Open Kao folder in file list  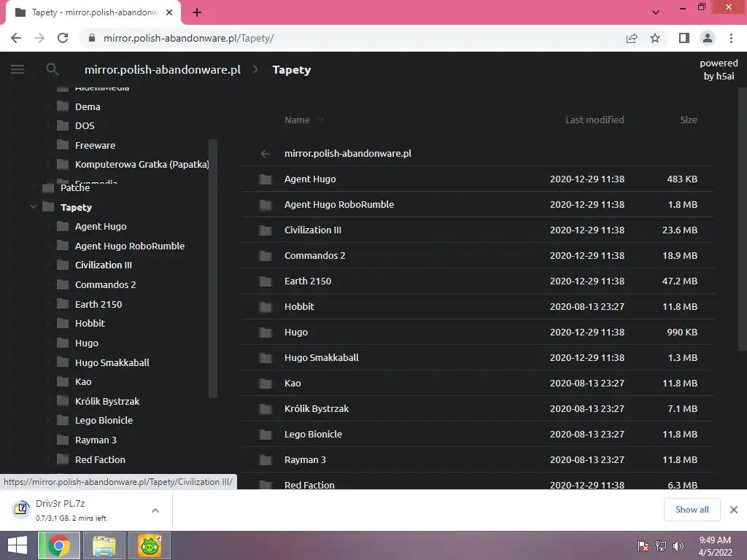tap(477, 384)
